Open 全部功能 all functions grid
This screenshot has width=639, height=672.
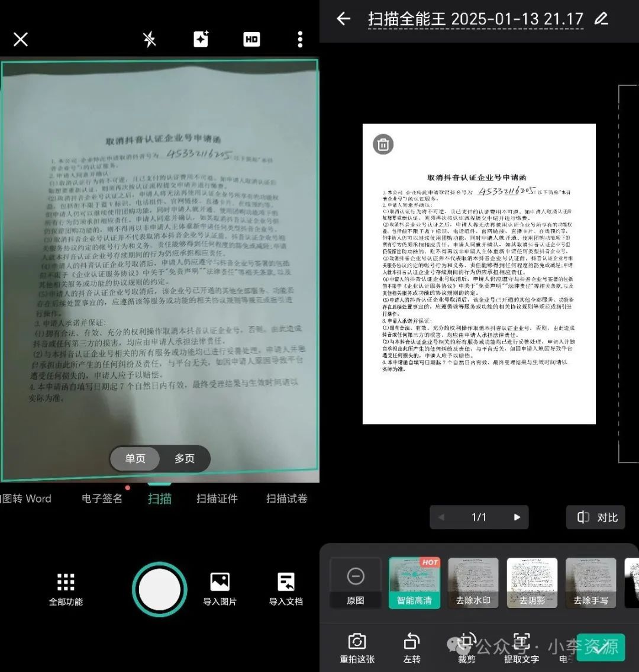(66, 590)
